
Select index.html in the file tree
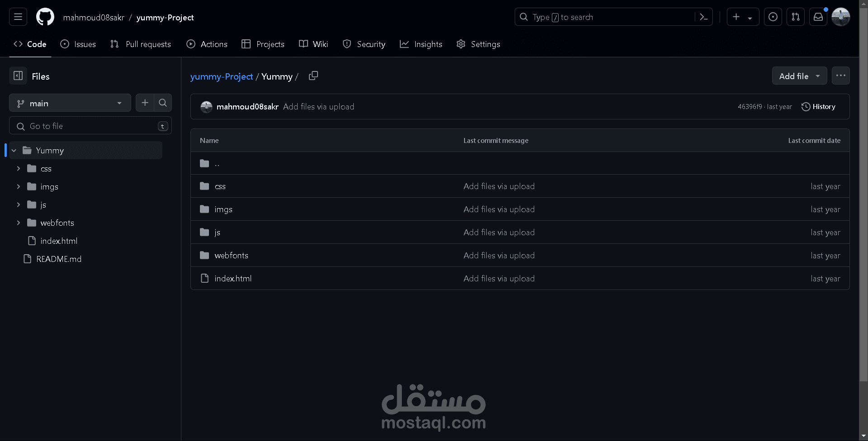tap(59, 241)
